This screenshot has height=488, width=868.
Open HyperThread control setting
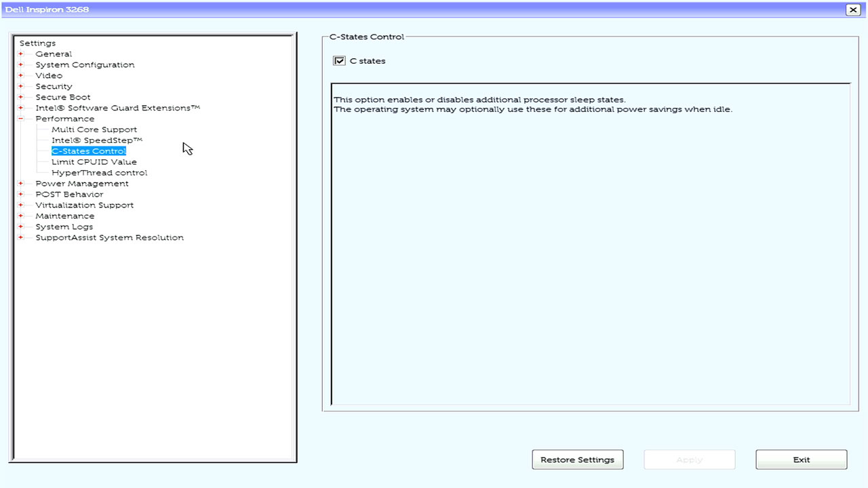99,173
